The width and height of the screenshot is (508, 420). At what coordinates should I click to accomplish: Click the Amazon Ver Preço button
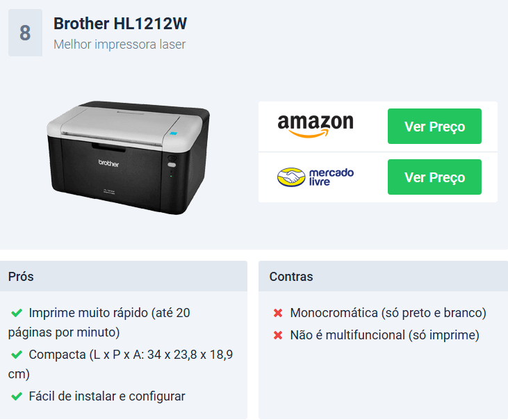point(434,126)
